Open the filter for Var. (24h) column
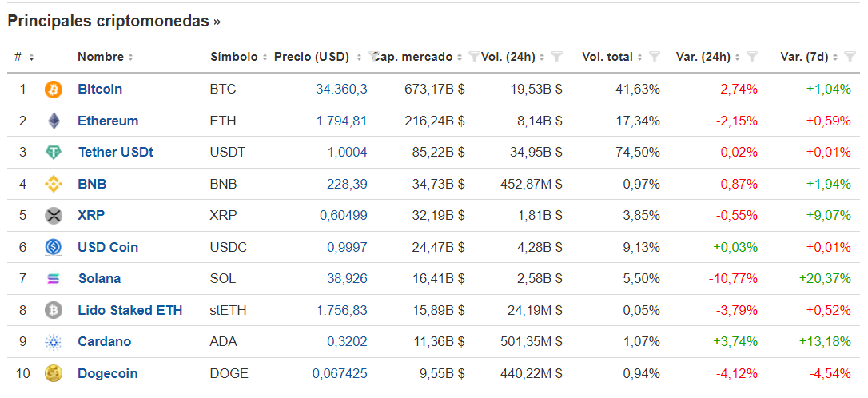 pyautogui.click(x=751, y=57)
